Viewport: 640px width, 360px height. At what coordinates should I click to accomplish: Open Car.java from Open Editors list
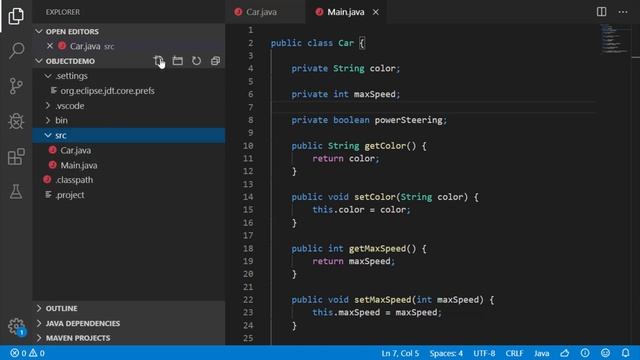coord(129,46)
